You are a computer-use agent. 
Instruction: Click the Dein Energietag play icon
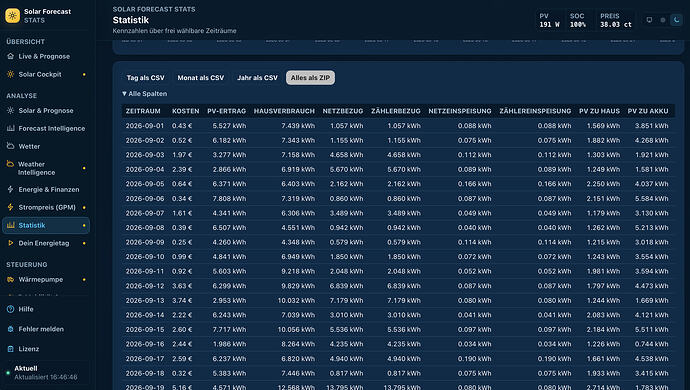[x=11, y=243]
